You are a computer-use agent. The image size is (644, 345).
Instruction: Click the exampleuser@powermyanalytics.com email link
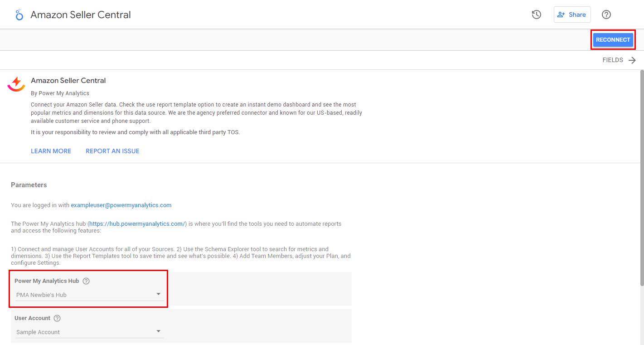tap(121, 205)
